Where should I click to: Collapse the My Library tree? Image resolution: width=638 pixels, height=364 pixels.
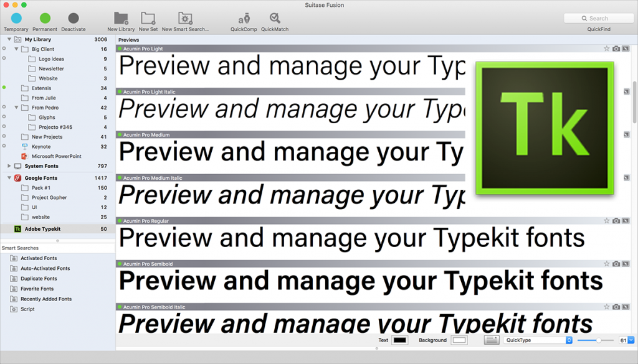click(x=8, y=39)
